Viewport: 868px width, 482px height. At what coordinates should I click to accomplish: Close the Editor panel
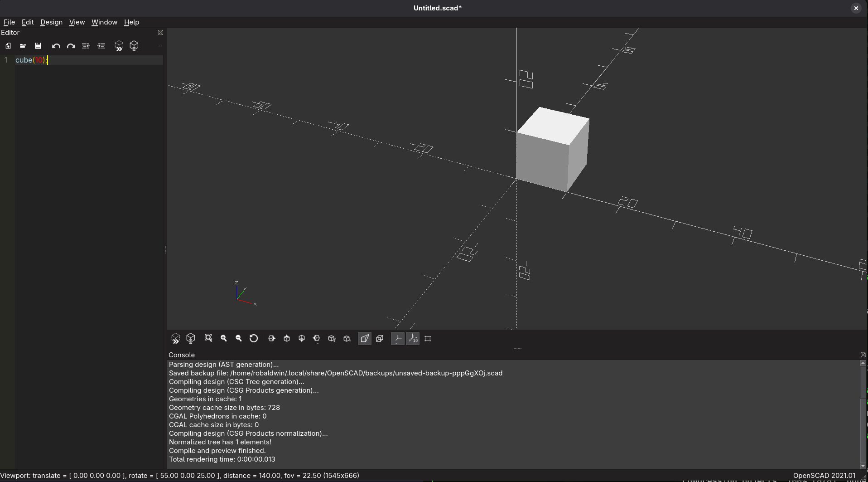click(160, 33)
